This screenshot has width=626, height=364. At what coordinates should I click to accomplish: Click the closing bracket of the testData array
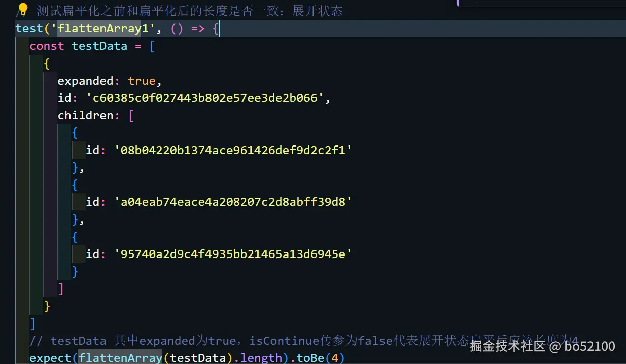32,323
